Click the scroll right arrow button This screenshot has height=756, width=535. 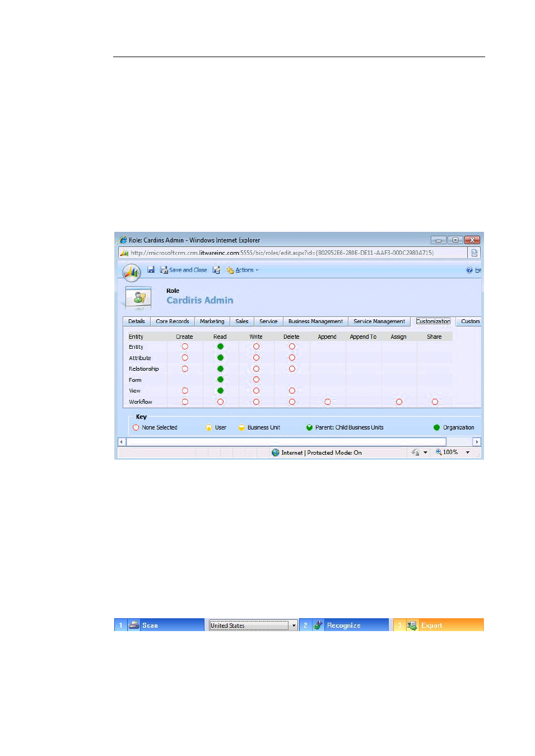477,442
